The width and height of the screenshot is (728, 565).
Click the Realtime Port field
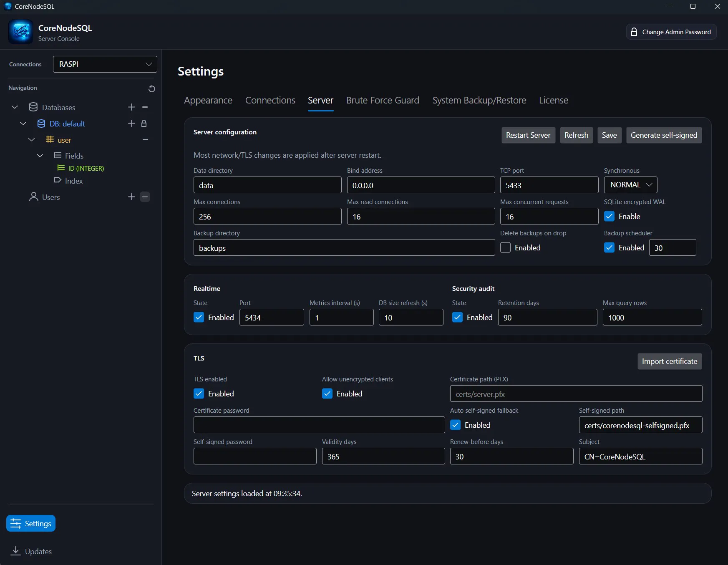click(x=272, y=317)
